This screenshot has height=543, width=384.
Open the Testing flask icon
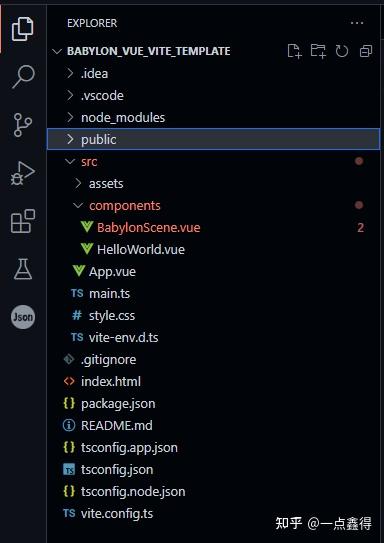[x=23, y=269]
